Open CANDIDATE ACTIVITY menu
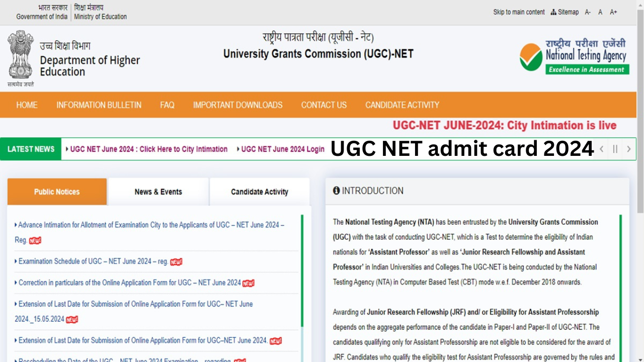 [x=402, y=105]
